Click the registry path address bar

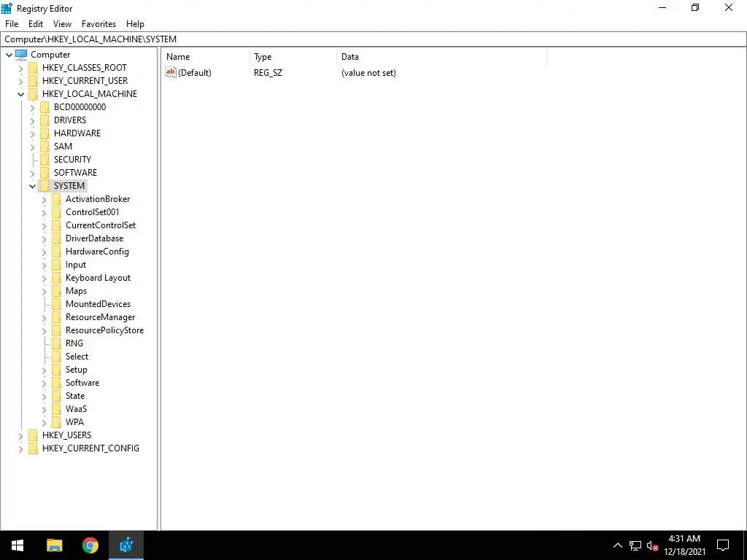click(x=373, y=39)
